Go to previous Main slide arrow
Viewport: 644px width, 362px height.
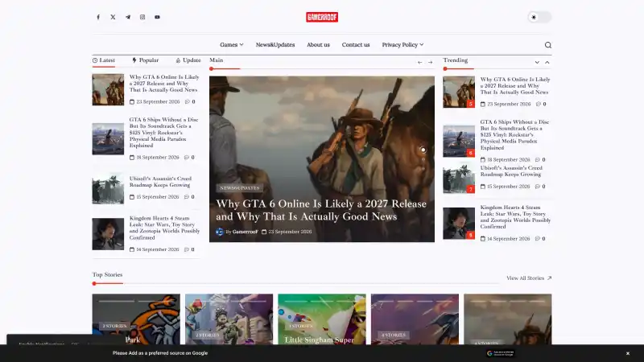(419, 63)
